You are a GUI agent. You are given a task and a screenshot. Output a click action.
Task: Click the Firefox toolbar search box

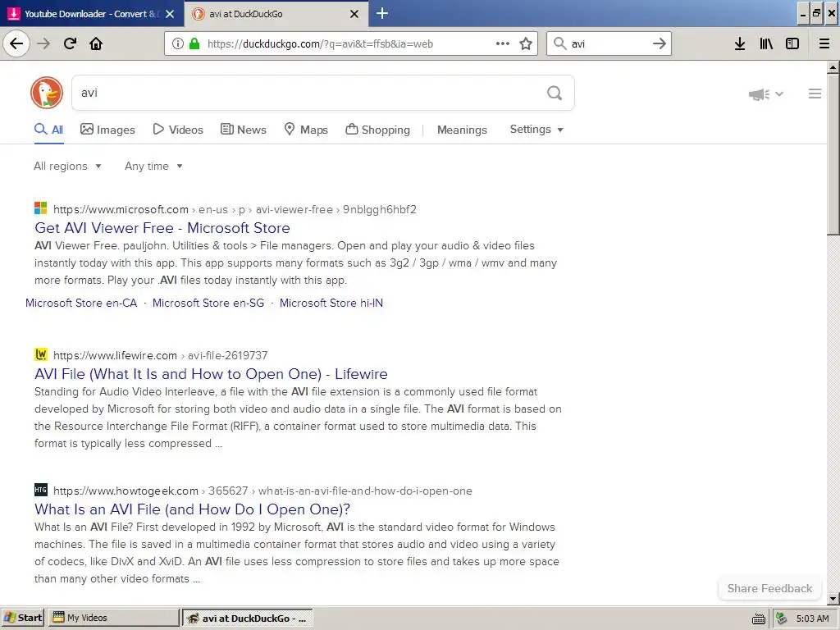tap(609, 43)
